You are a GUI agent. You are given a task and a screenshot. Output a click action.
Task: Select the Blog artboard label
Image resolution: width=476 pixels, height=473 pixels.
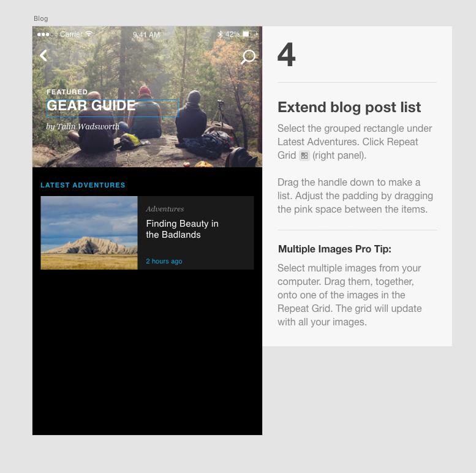[40, 18]
